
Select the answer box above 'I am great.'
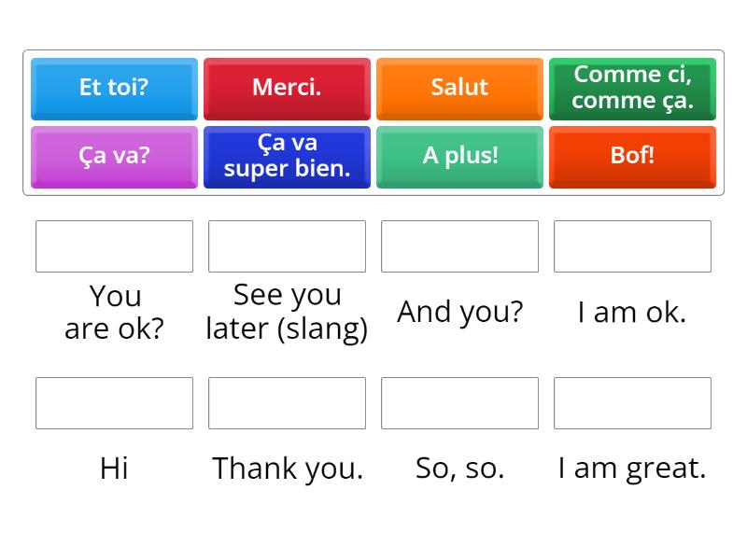pos(632,403)
